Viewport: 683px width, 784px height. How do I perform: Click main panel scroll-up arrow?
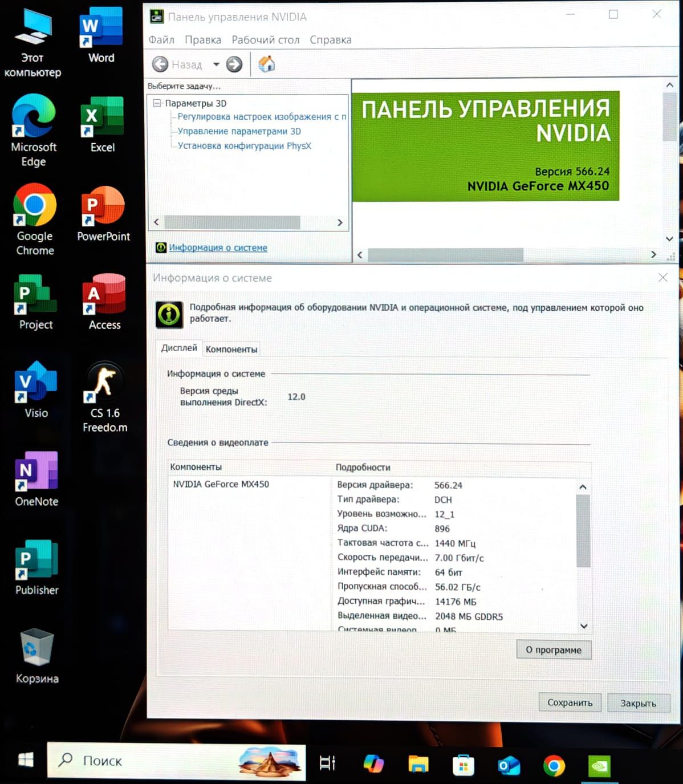670,85
